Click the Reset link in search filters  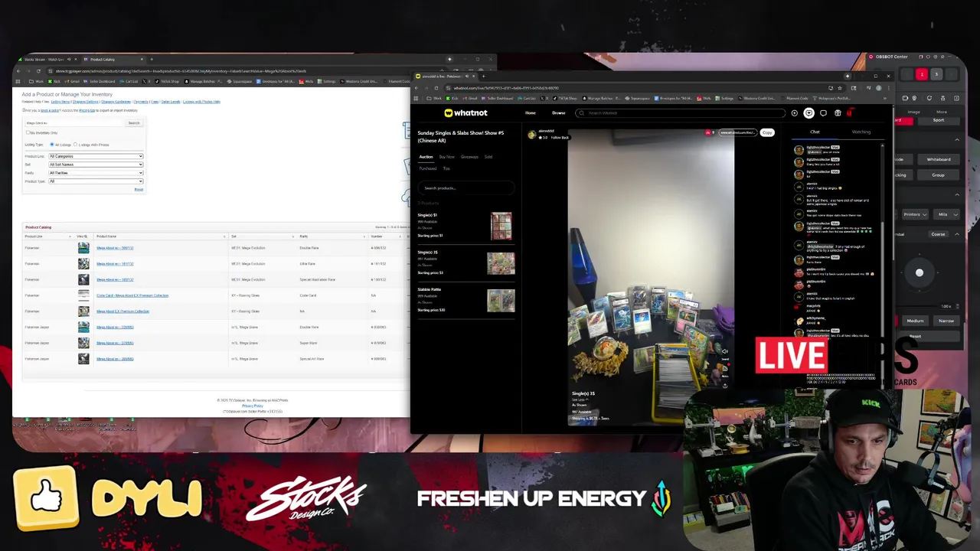point(139,189)
